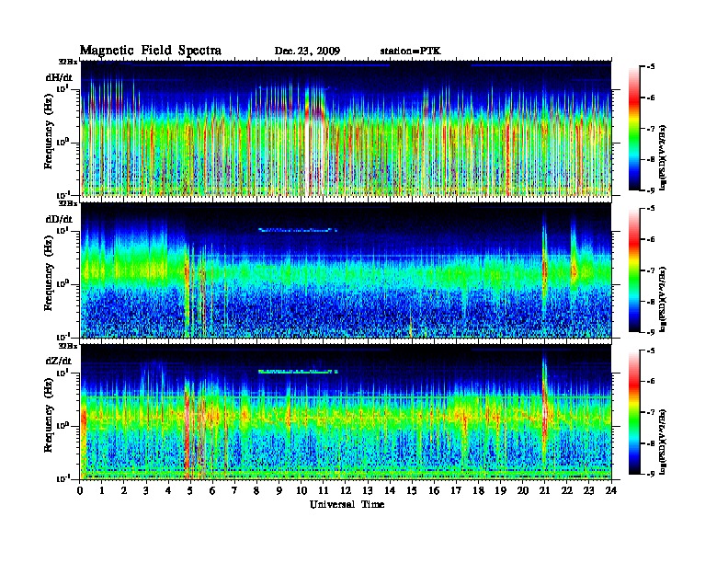The height and width of the screenshot is (563, 728).
Task: Click the 10^-1 frequency tick of dZ/dt panel
Action: tap(63, 478)
